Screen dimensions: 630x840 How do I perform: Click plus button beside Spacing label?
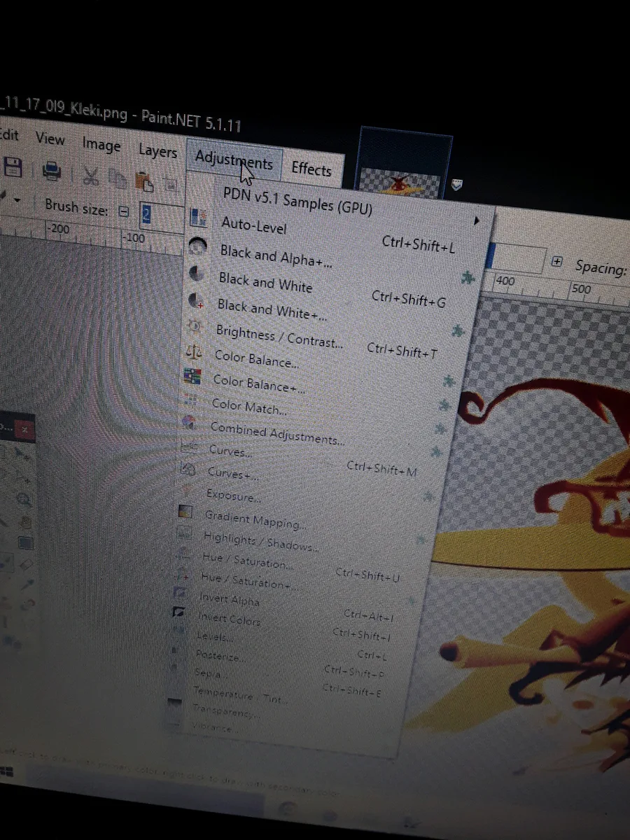557,262
